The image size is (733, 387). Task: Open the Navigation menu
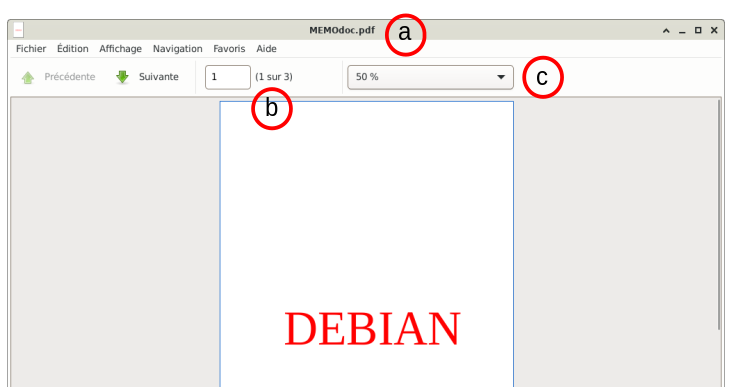(x=178, y=49)
